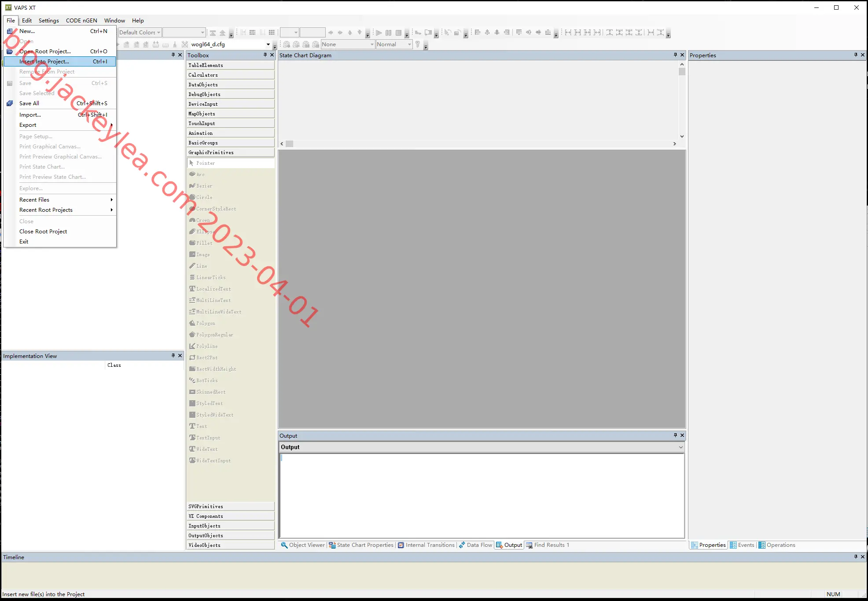Toggle auto-hide pin on Properties panel

click(856, 55)
